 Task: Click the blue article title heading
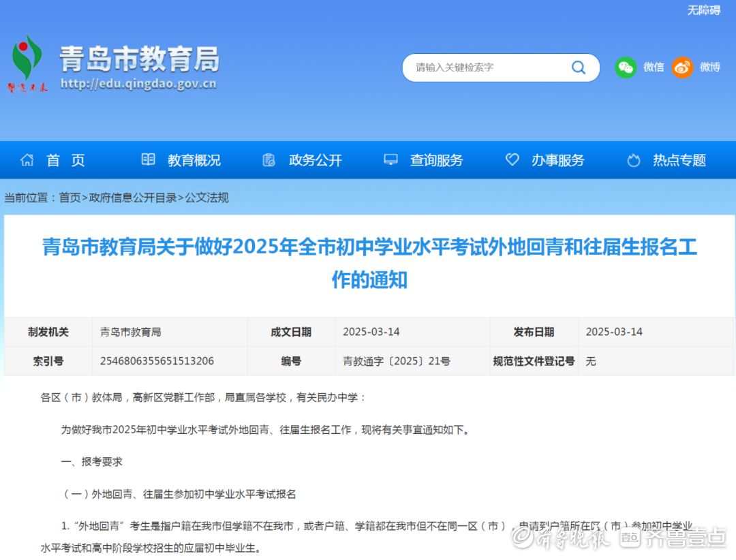(x=369, y=263)
